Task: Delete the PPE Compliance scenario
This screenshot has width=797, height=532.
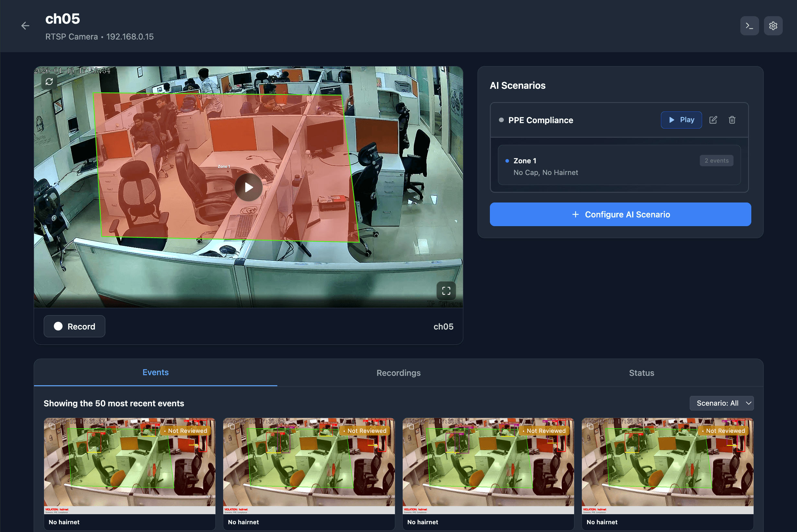Action: coord(732,120)
